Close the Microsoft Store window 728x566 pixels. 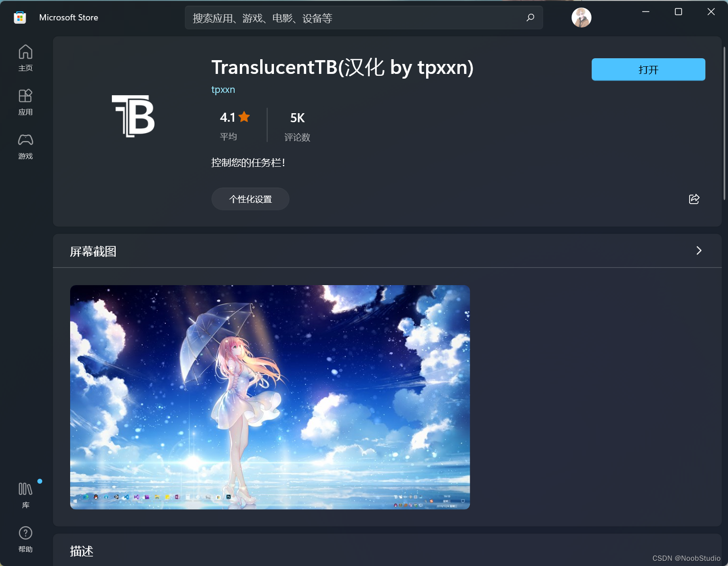pyautogui.click(x=711, y=12)
